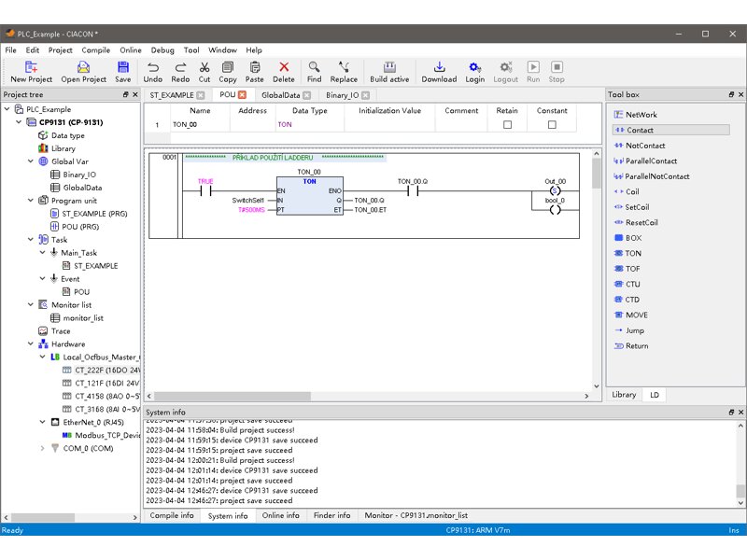
Task: Close the POU editor tab
Action: (243, 95)
